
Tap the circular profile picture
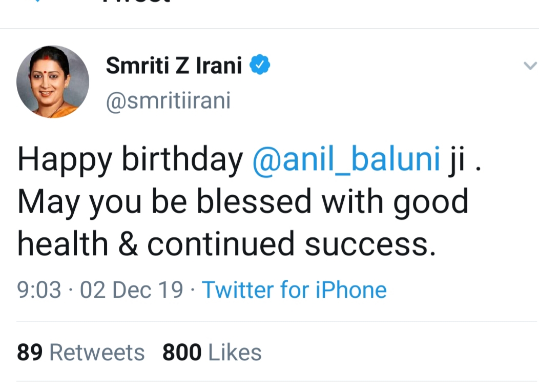point(53,82)
